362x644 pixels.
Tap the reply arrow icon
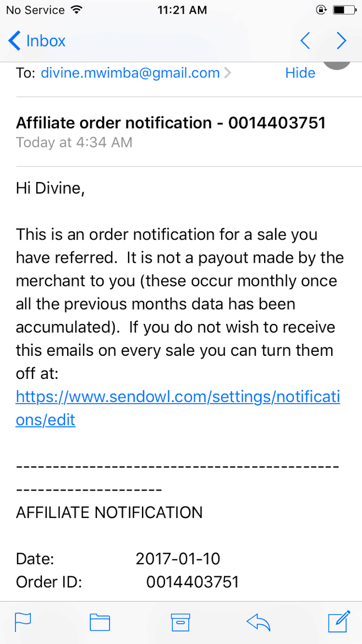(x=259, y=622)
